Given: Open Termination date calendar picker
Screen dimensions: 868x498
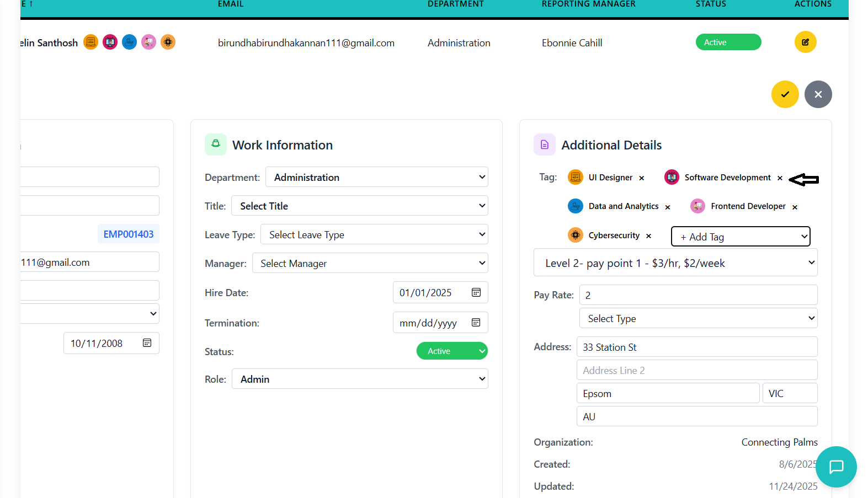Looking at the screenshot, I should 476,323.
